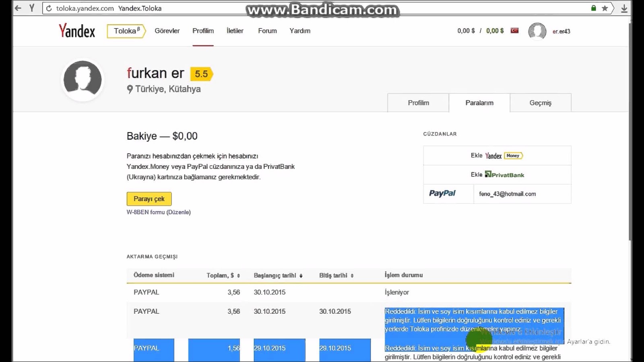Open the Forum menu item
Viewport: 644px width, 362px height.
(267, 31)
